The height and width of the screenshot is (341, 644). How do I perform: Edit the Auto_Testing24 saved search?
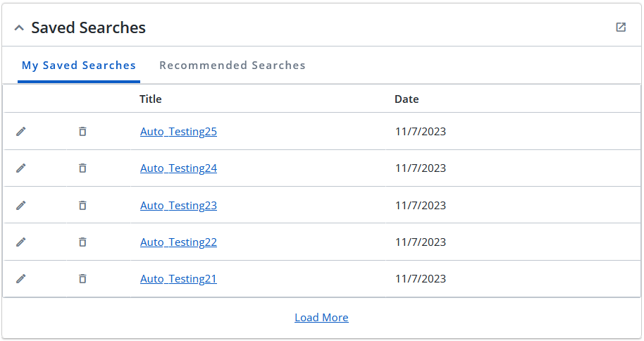21,168
